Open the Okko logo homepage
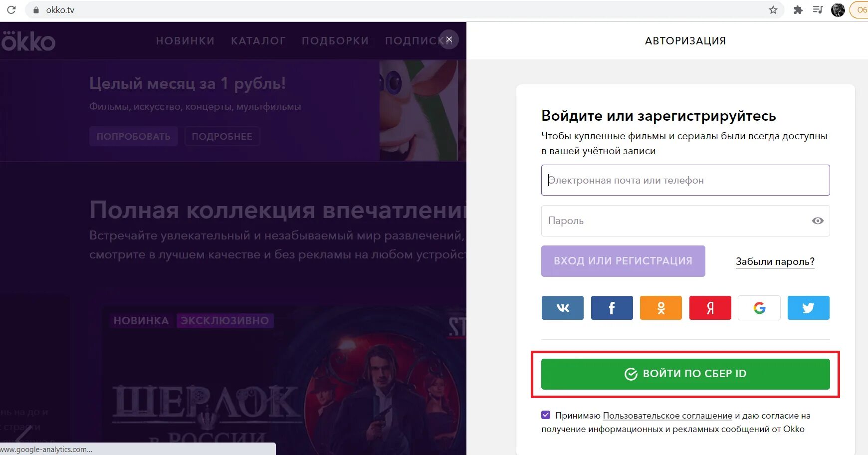 (28, 41)
